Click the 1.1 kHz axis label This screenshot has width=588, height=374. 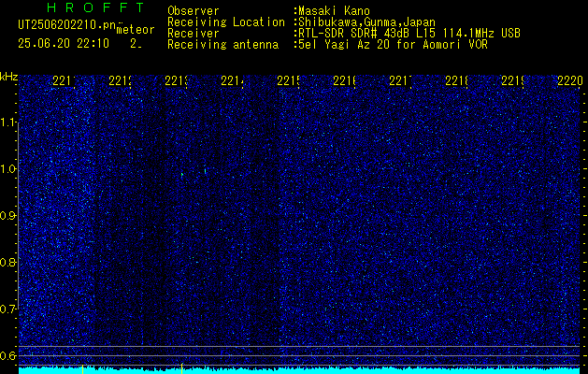pos(9,122)
